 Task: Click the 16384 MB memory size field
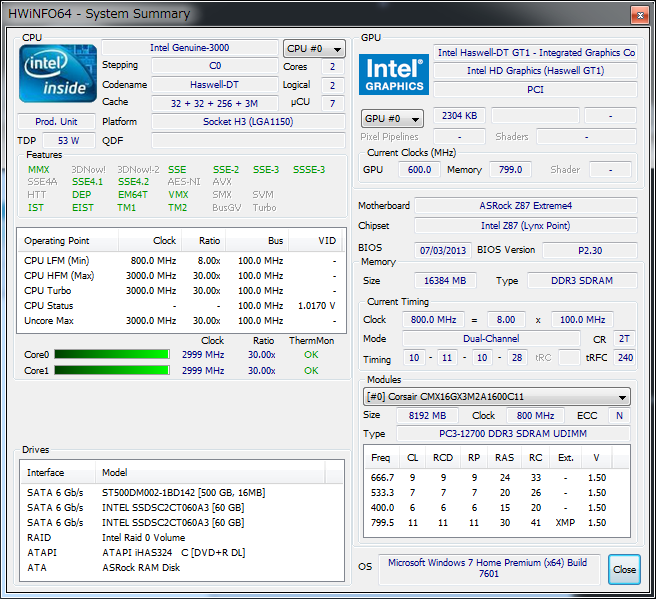pos(445,281)
